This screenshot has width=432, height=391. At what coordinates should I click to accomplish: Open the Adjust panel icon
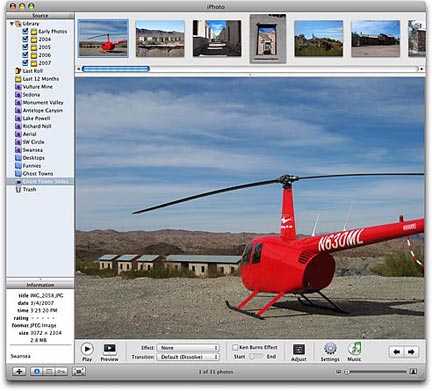(x=298, y=349)
